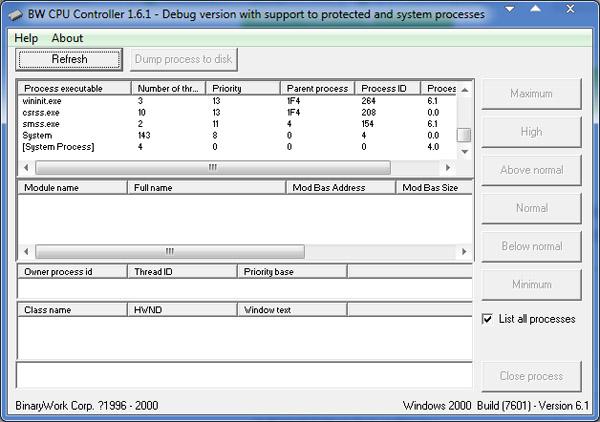This screenshot has width=600, height=422.
Task: Open the Help menu
Action: [x=26, y=38]
